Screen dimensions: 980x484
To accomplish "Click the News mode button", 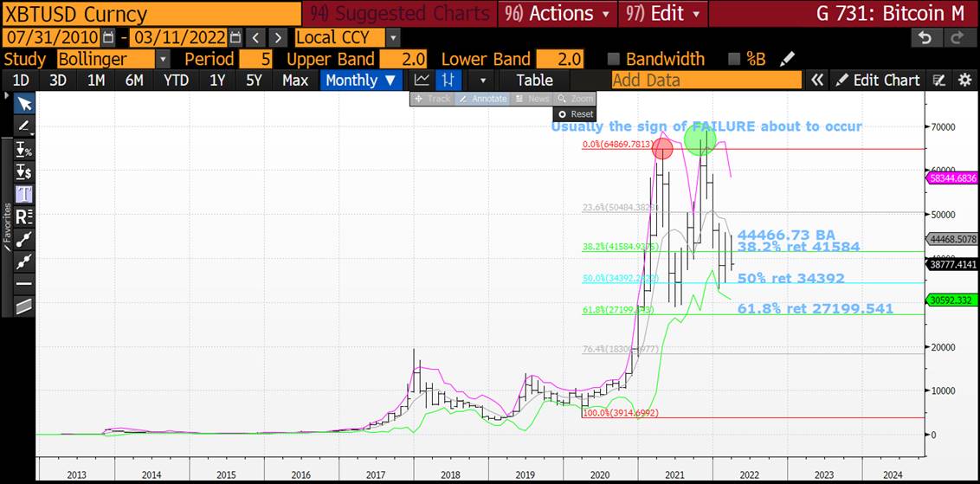I will [x=532, y=99].
